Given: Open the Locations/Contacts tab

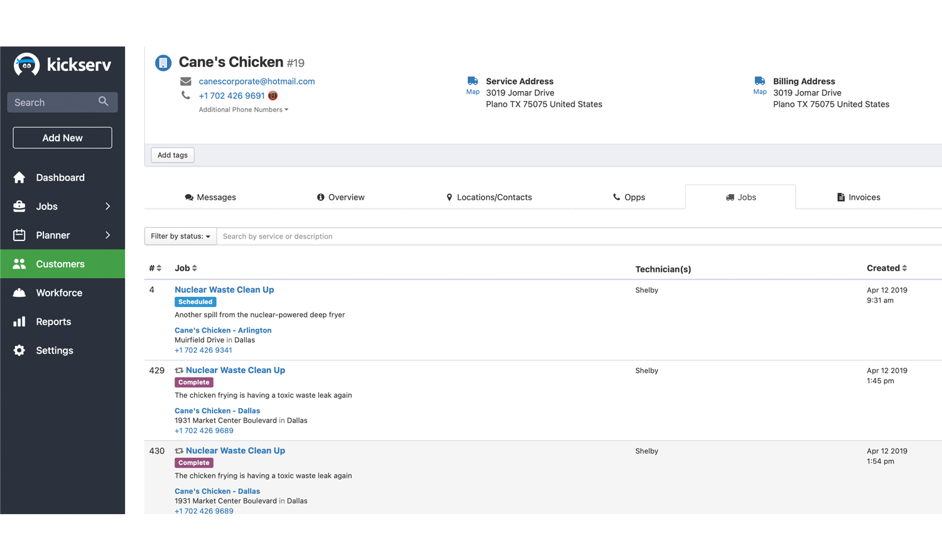Looking at the screenshot, I should pos(489,197).
